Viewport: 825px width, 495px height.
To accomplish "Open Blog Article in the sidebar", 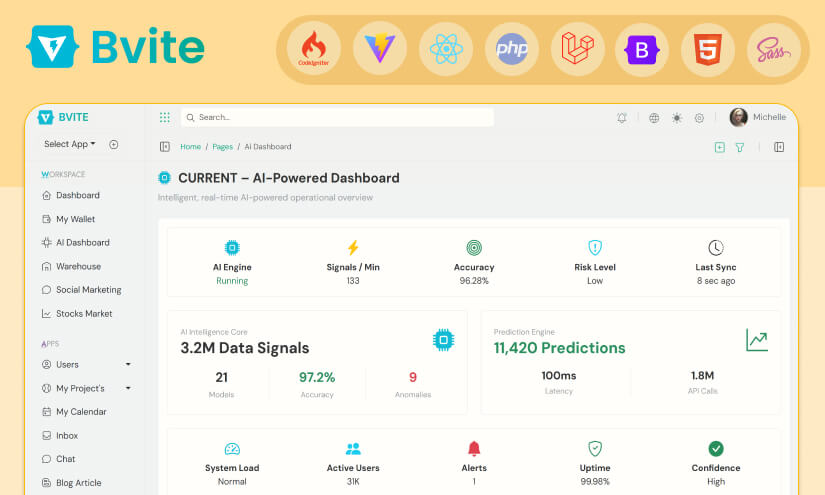I will tap(71, 482).
